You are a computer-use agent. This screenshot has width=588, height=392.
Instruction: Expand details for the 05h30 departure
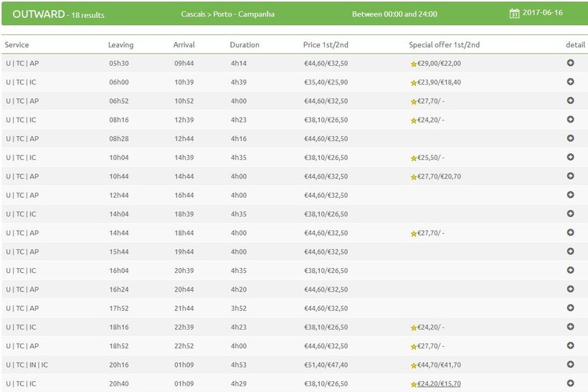[x=570, y=63]
